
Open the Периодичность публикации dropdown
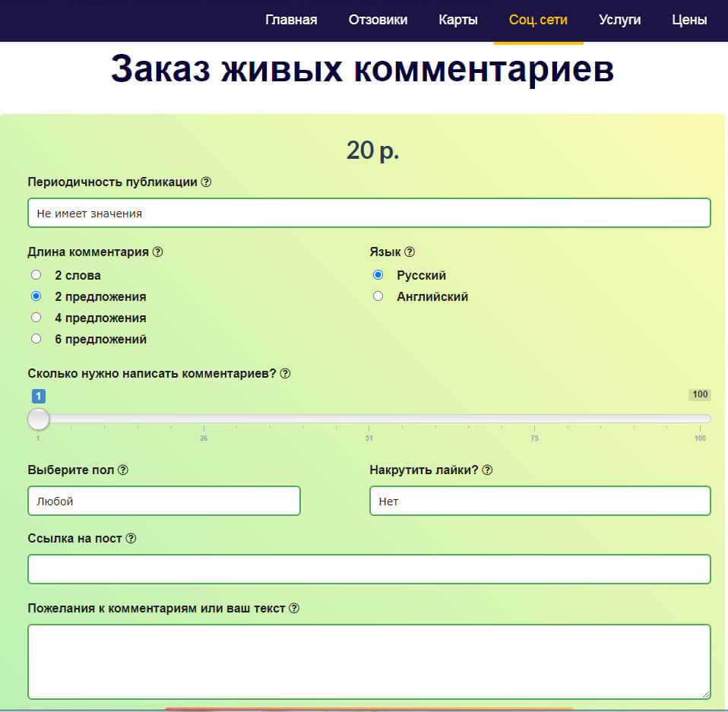coord(369,213)
